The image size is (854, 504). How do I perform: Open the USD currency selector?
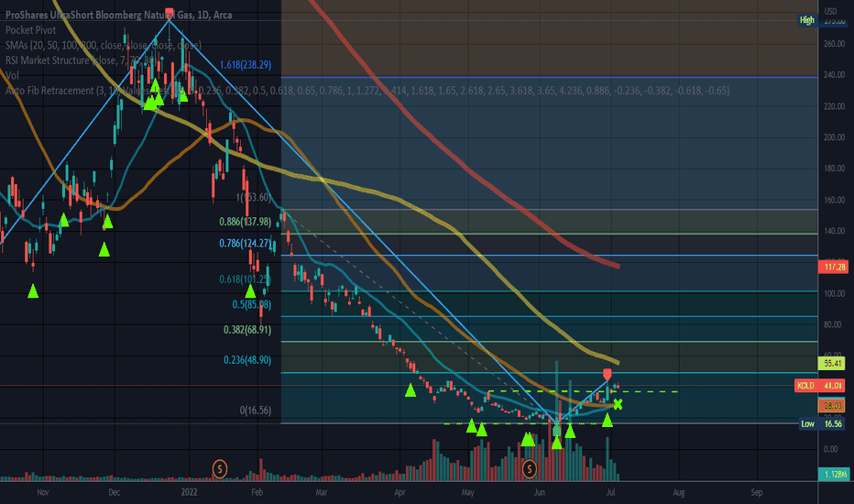(830, 11)
